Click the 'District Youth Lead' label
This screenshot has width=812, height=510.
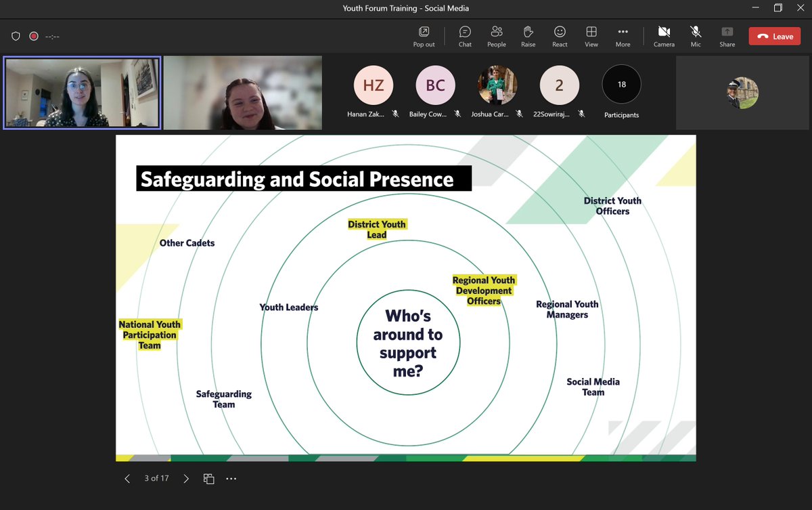377,230
